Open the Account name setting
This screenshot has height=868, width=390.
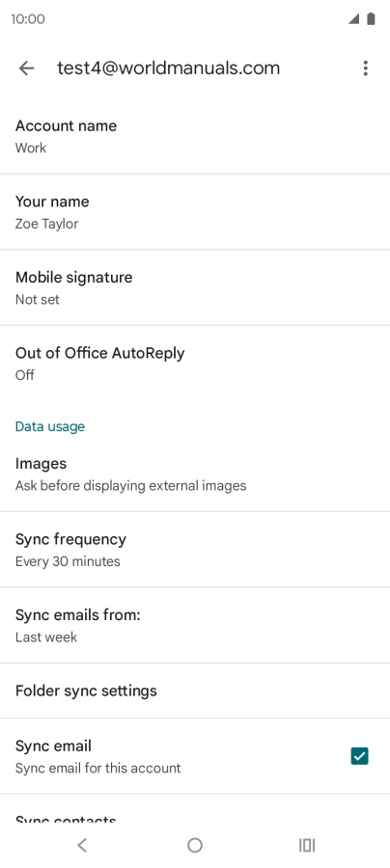(x=195, y=136)
